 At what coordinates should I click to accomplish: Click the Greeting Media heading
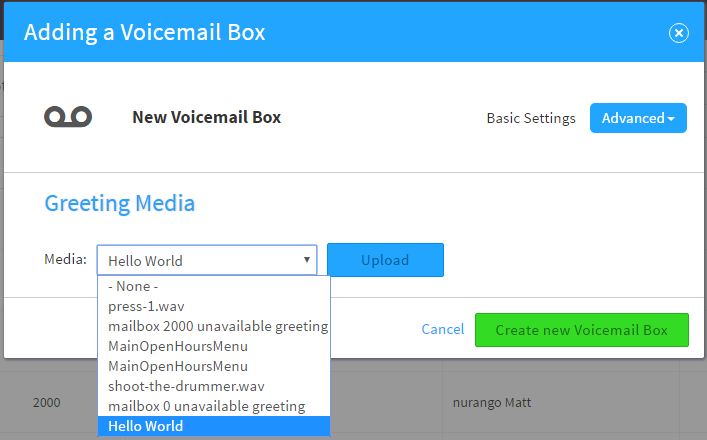[119, 203]
